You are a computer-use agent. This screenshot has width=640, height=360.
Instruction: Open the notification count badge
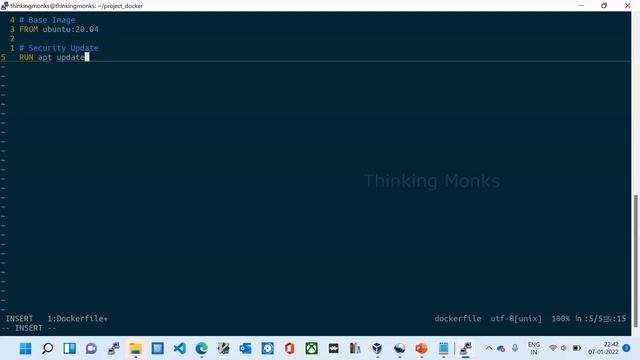pyautogui.click(x=627, y=348)
